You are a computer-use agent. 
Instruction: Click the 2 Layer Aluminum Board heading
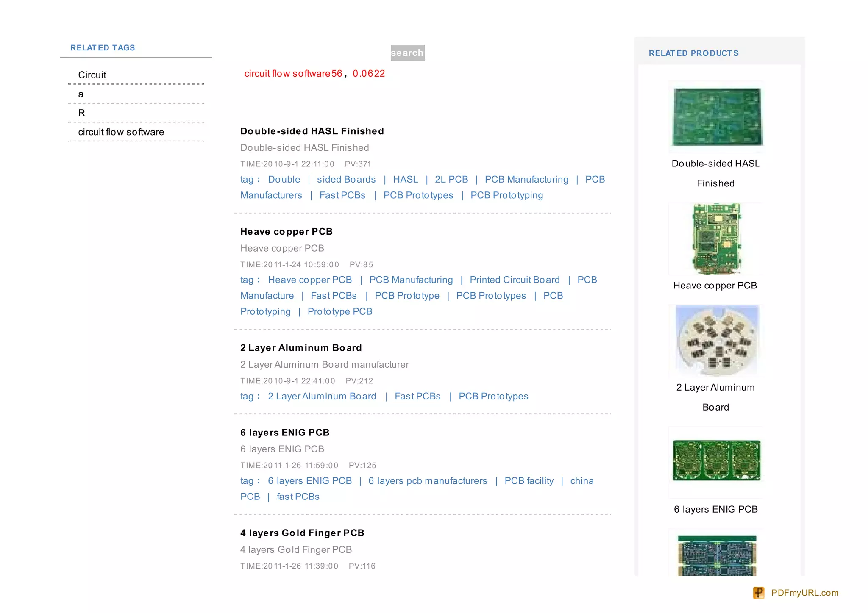pyautogui.click(x=300, y=348)
